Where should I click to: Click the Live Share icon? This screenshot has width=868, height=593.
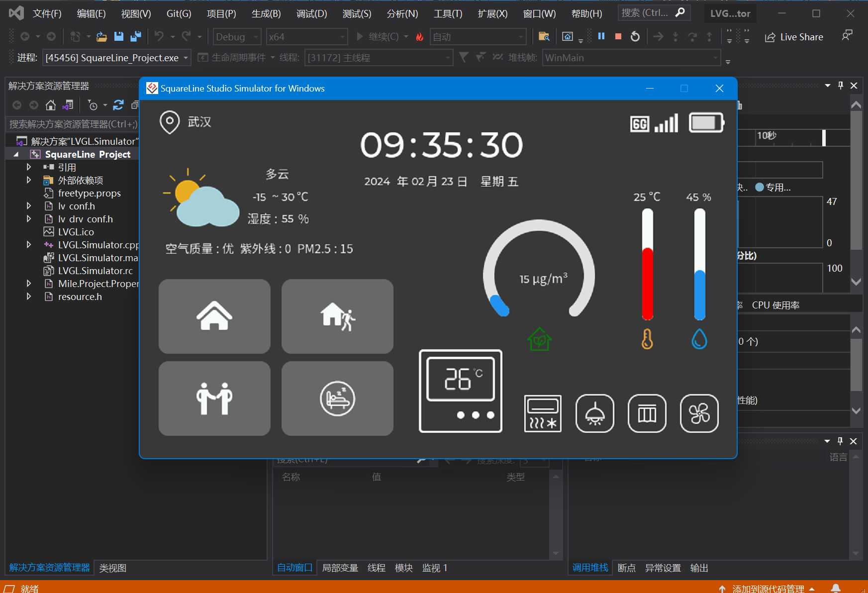point(794,36)
